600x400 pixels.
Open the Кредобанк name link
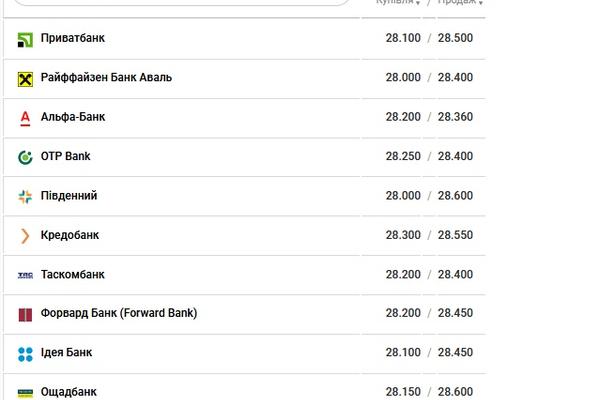point(70,235)
